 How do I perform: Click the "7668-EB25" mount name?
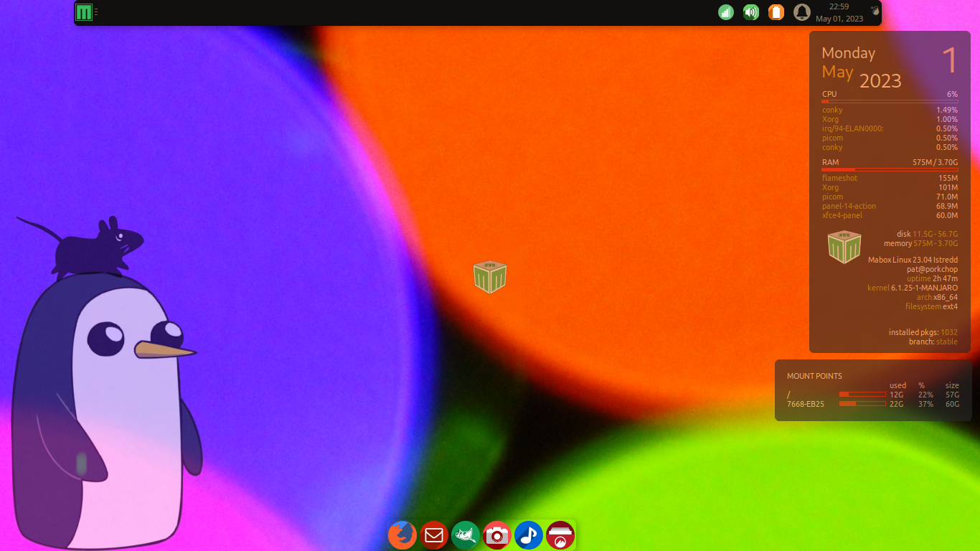(806, 404)
